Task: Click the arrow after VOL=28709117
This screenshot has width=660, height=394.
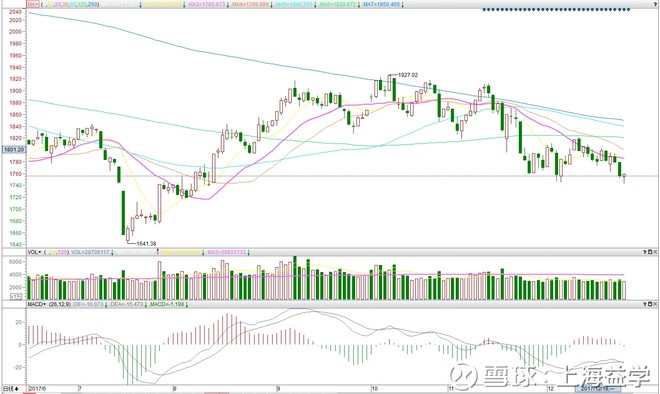Action: pyautogui.click(x=112, y=252)
